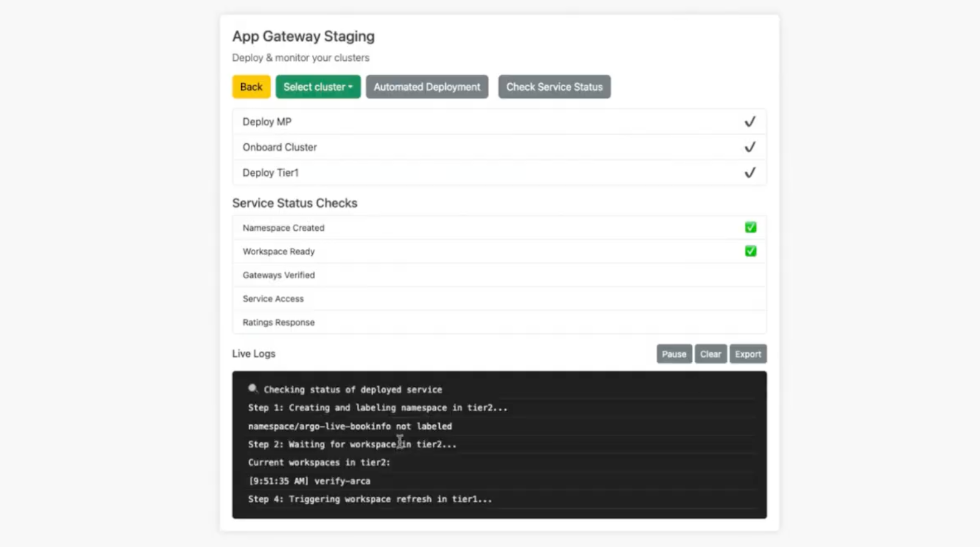Viewport: 980px width, 547px height.
Task: Select the Deploy Tier1 row
Action: [x=499, y=173]
